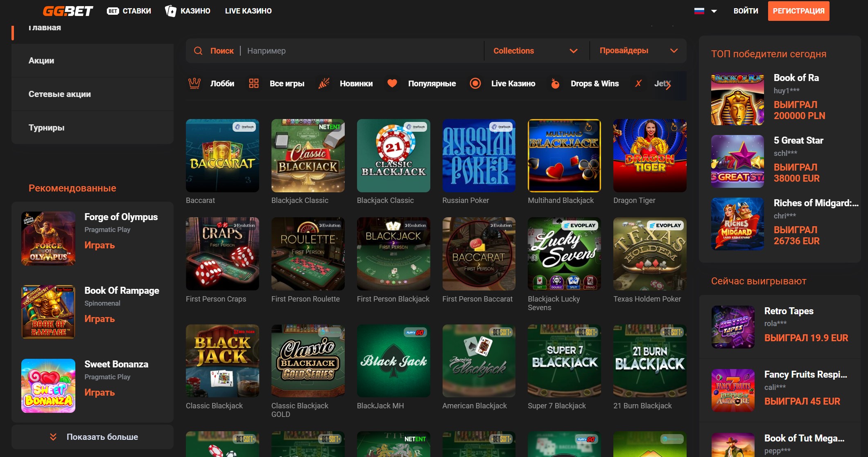Click the crown Lobby icon
This screenshot has height=457, width=868.
[194, 83]
